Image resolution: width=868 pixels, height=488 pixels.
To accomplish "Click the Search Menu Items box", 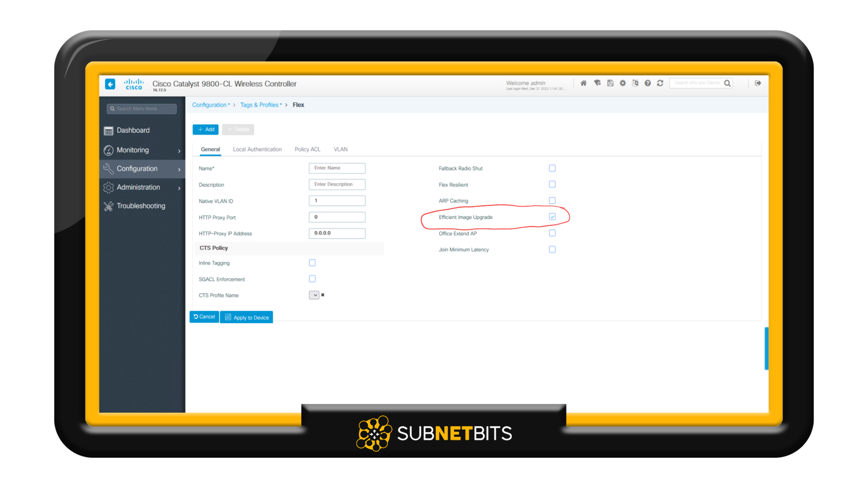I will (142, 109).
